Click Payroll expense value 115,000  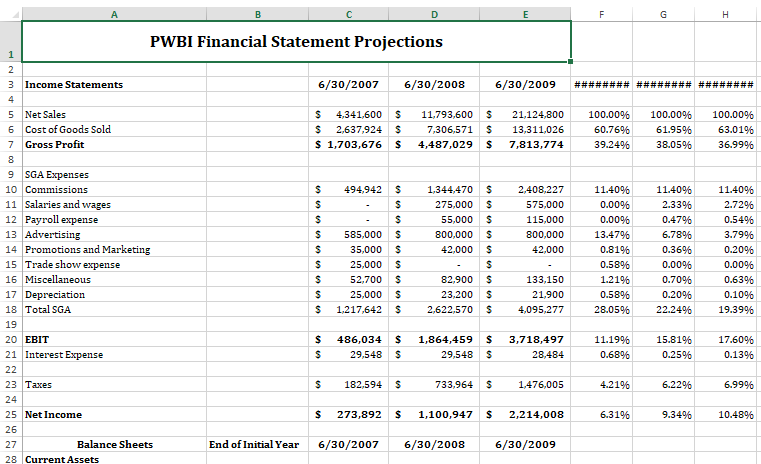point(545,220)
